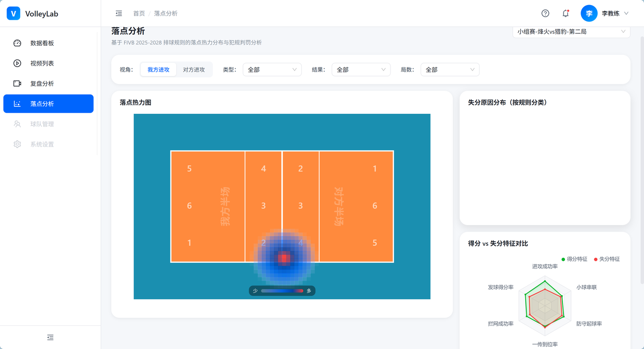644x349 pixels.
Task: Click the 系统设置 gear icon
Action: click(17, 144)
